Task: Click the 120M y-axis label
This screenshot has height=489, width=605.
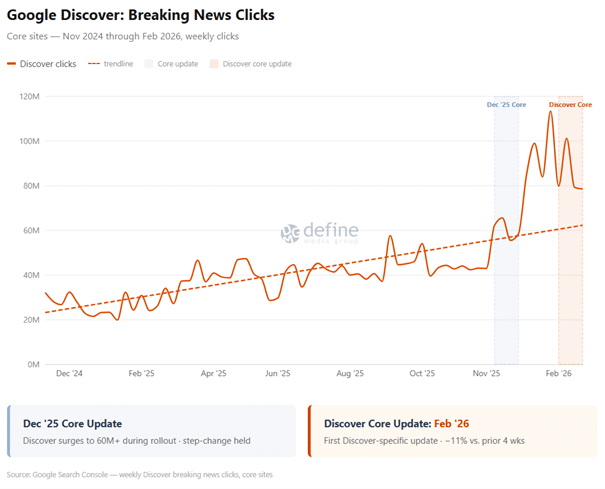Action: pos(28,97)
